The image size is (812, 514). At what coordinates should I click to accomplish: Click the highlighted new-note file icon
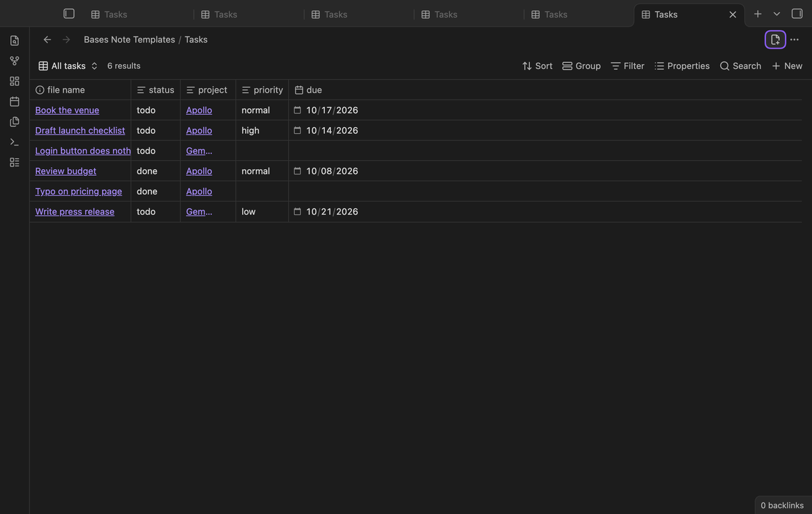coord(775,39)
